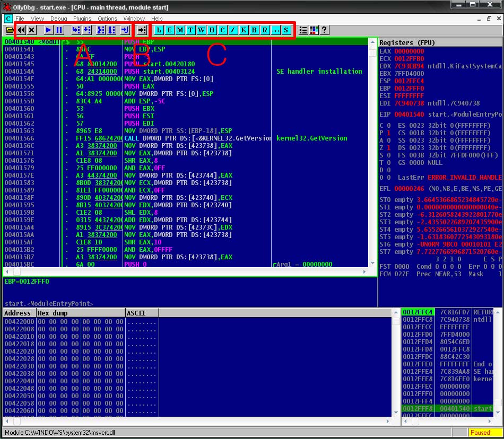Open Appearance options colored grid icon

[x=314, y=30]
